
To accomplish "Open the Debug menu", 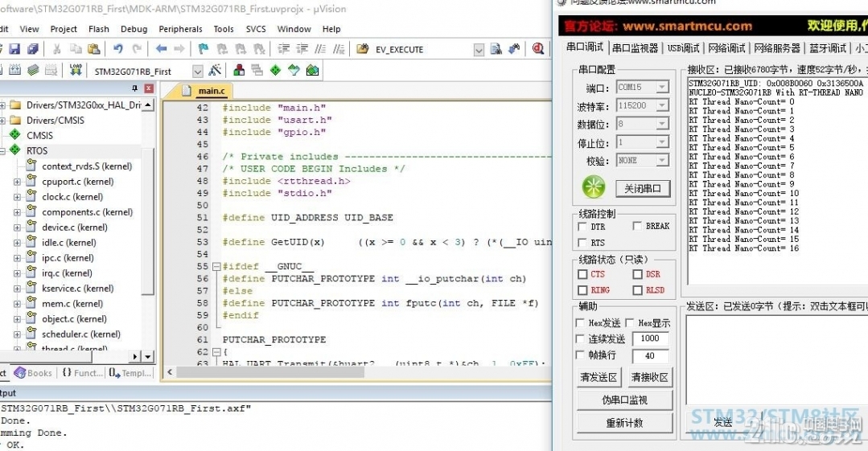I will pyautogui.click(x=134, y=29).
